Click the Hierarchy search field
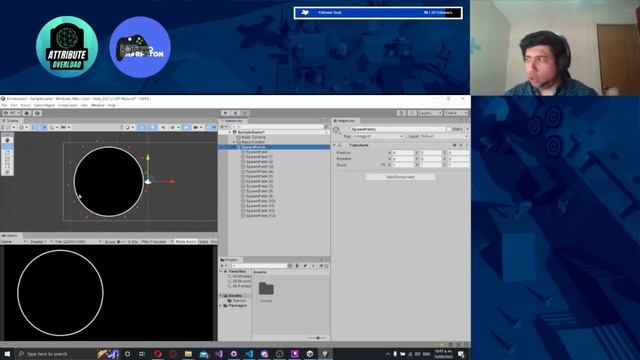 278,127
